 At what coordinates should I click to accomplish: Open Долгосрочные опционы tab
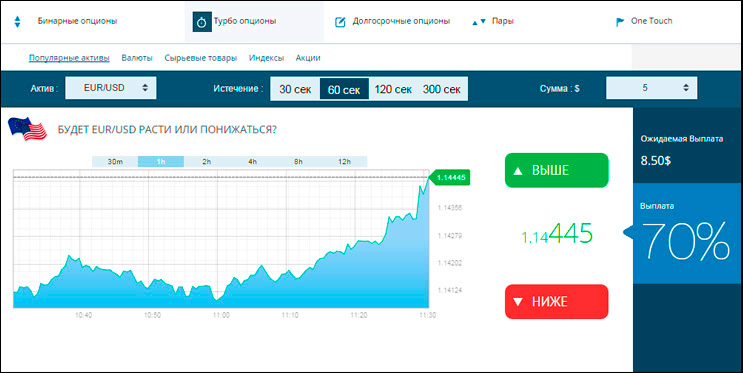click(x=401, y=21)
